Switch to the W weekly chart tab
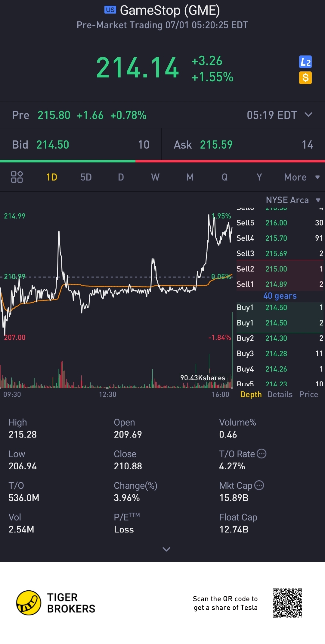 [x=155, y=177]
